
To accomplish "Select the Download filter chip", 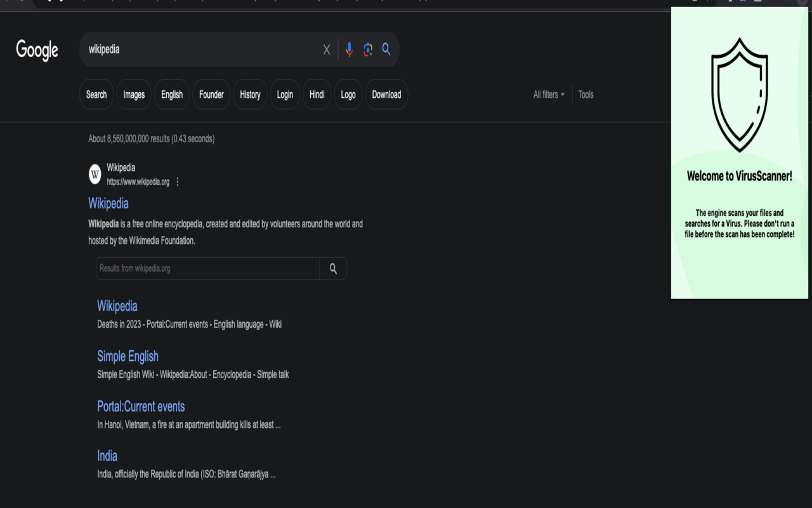I will pyautogui.click(x=386, y=94).
